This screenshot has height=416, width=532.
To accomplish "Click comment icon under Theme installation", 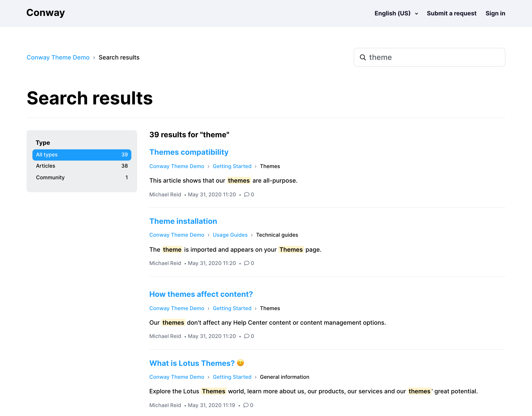I will tap(246, 263).
